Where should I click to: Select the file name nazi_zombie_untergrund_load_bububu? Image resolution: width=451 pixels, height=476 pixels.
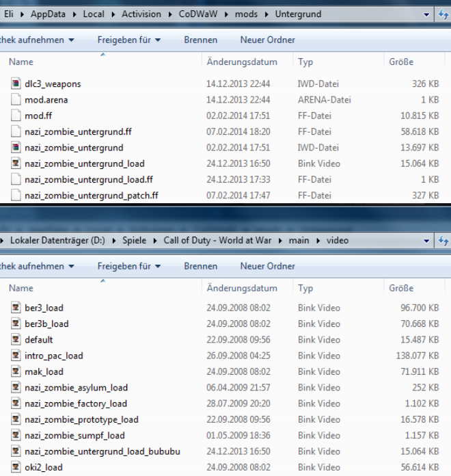coord(102,451)
